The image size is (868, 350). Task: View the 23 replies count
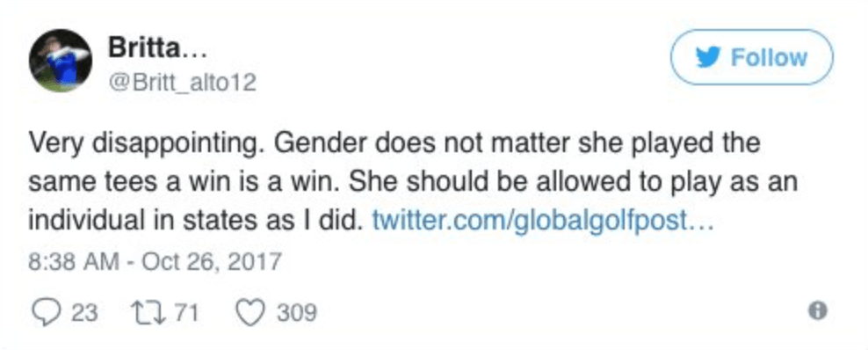point(85,313)
